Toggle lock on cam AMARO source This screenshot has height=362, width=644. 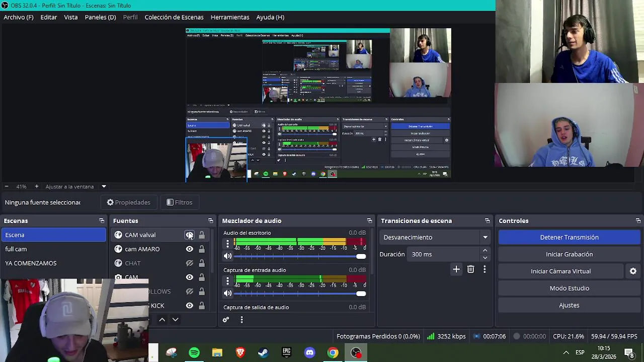(201, 249)
